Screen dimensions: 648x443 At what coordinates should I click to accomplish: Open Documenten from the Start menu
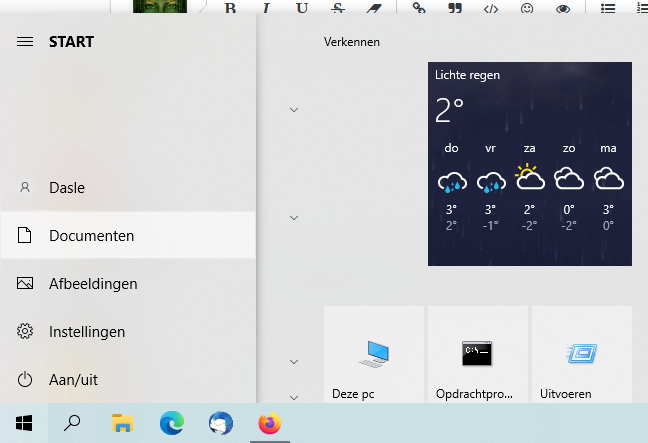128,235
